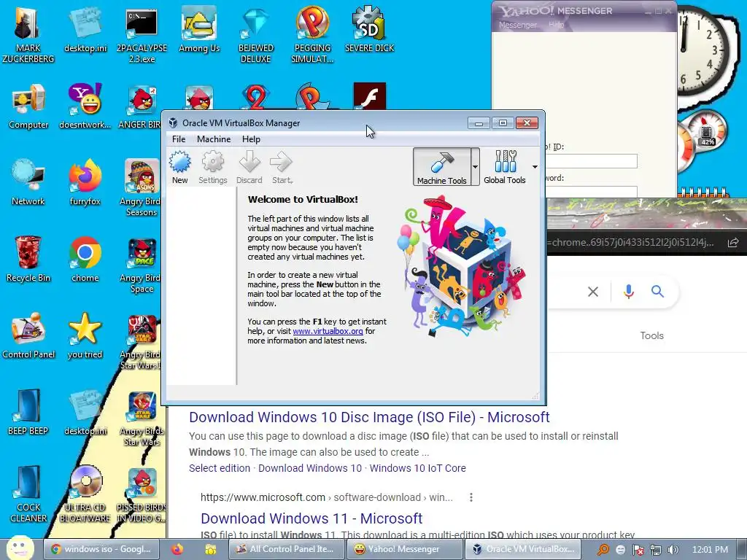Click the share icon in Chrome address bar

point(732,243)
